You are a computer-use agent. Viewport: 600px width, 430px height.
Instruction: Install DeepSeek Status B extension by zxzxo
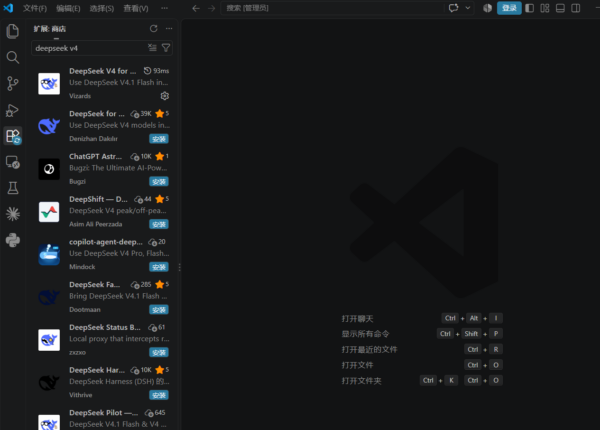(x=159, y=352)
